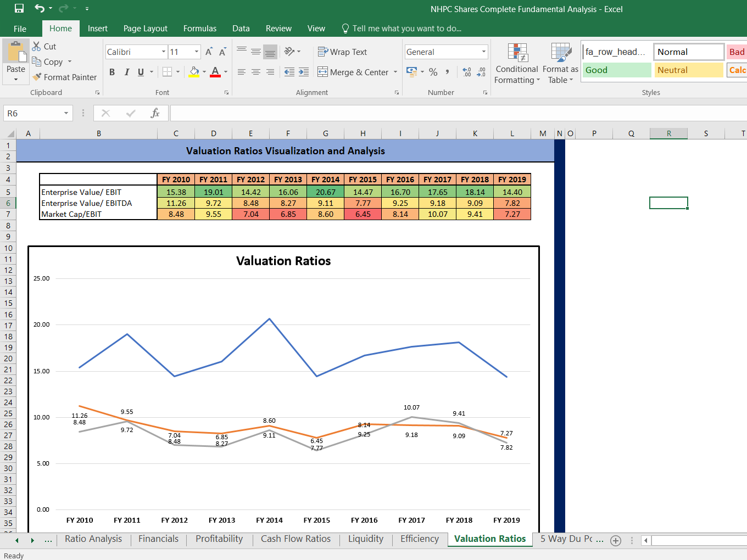The height and width of the screenshot is (560, 747).
Task: Open the Number dialog launcher
Action: 485,93
